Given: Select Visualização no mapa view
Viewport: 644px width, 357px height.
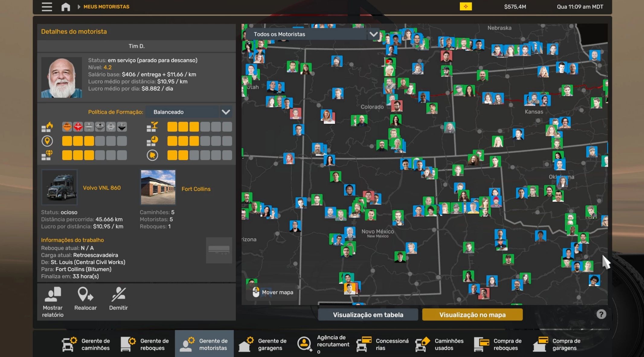Looking at the screenshot, I should [x=472, y=315].
